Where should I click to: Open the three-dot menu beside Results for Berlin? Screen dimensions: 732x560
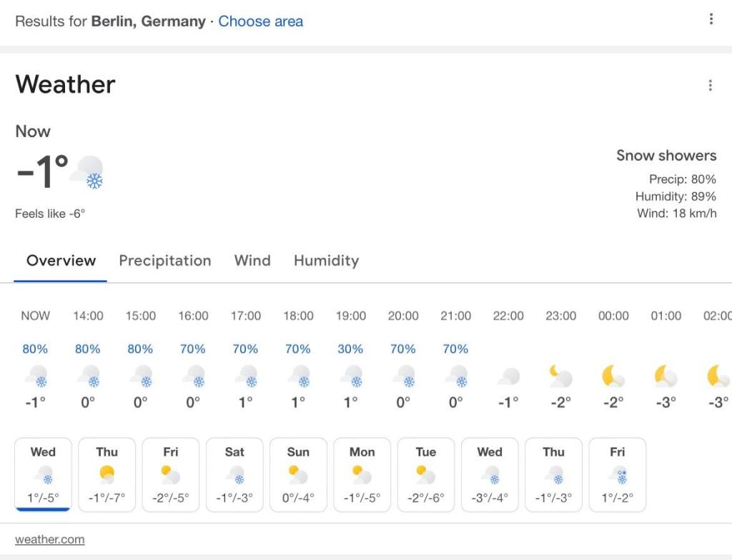[711, 19]
